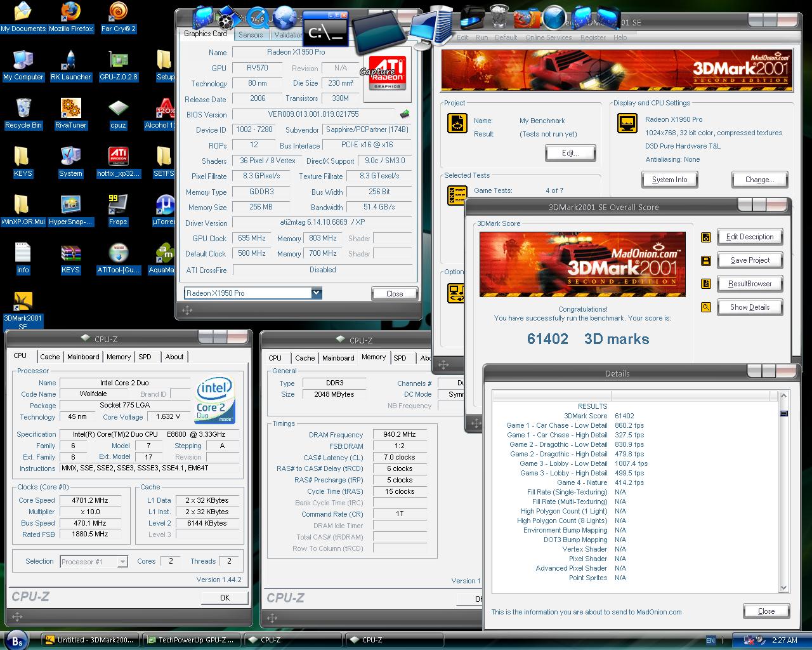Open the System desktop icon
The height and width of the screenshot is (650, 812).
coord(71,162)
